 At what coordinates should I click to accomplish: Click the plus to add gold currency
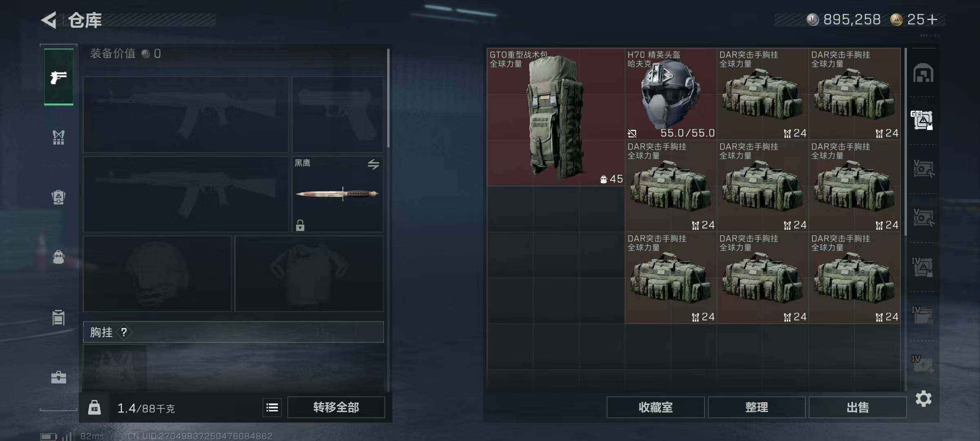(x=932, y=19)
